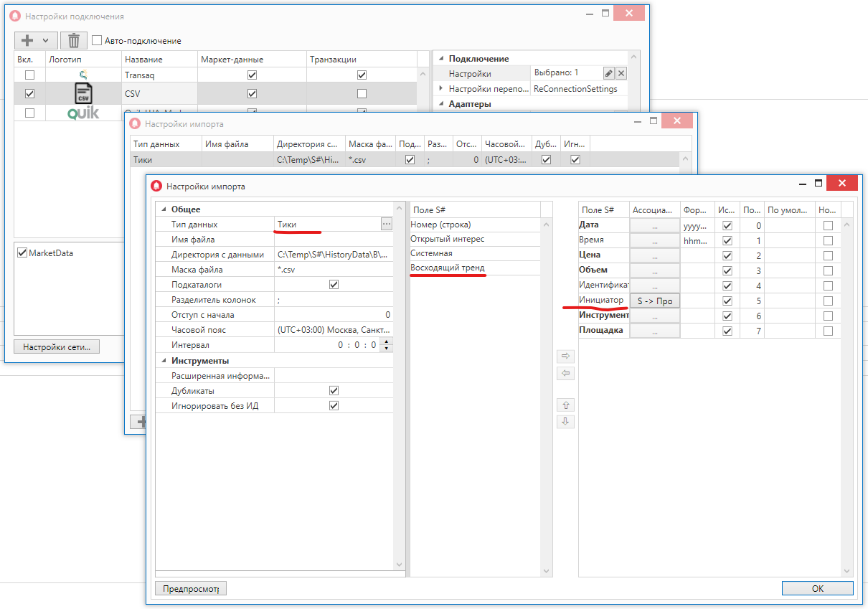Click the add connection plus button
The height and width of the screenshot is (609, 868).
(29, 41)
